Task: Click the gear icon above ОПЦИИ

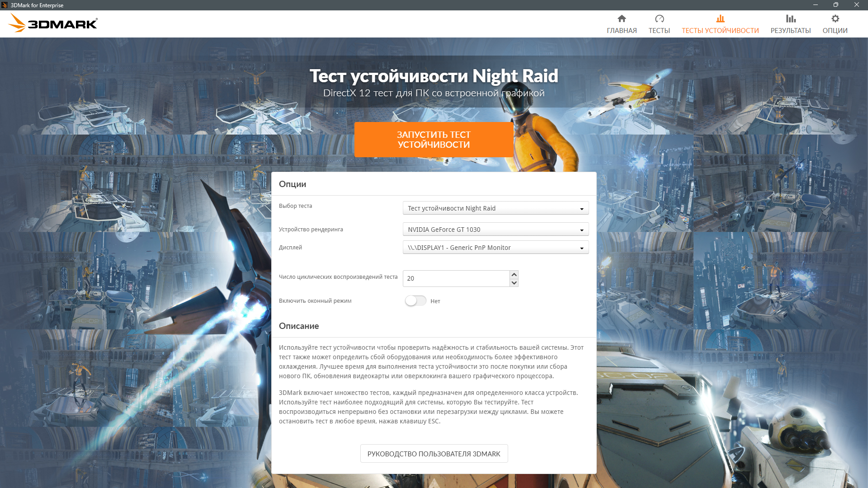Action: coord(835,19)
